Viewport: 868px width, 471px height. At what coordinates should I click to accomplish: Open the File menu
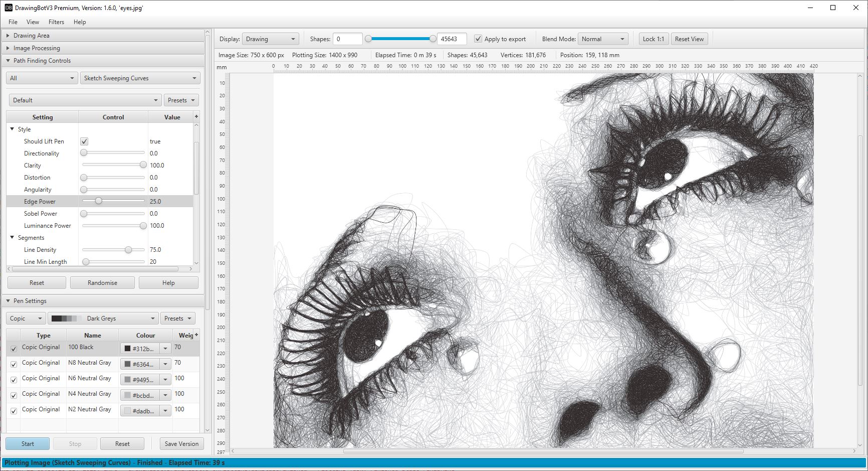point(13,22)
